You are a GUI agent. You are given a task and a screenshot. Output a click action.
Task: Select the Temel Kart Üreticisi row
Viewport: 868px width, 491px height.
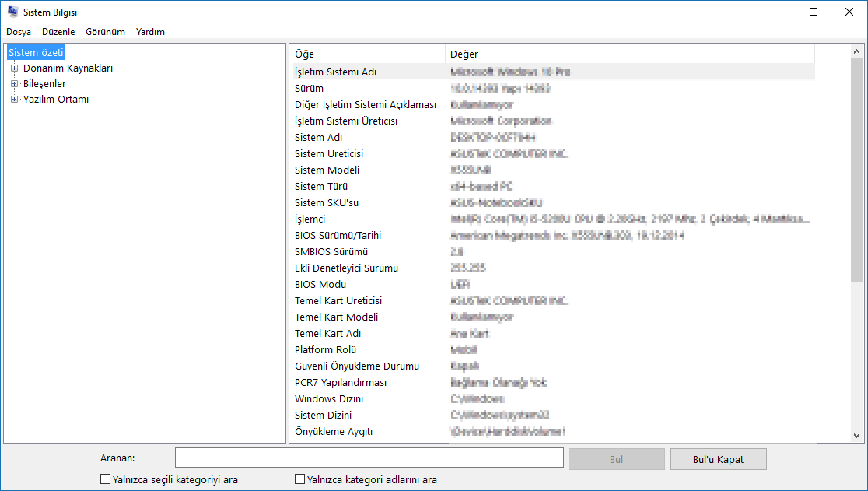pos(554,300)
